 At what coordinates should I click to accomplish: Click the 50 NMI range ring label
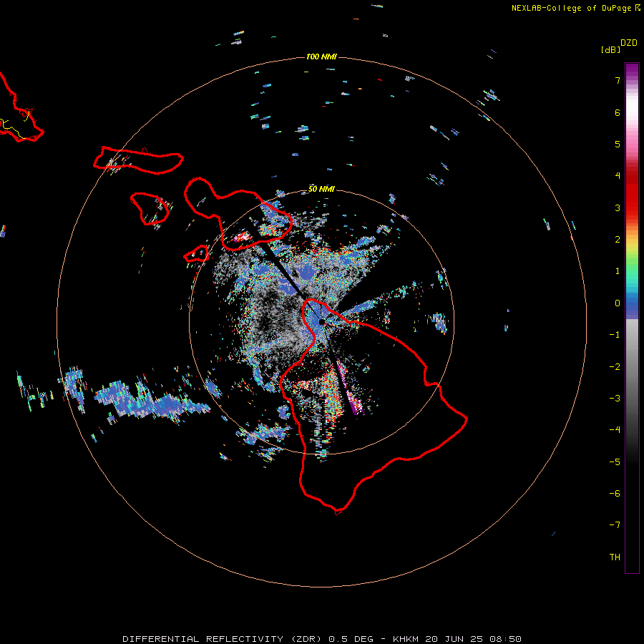(x=321, y=189)
